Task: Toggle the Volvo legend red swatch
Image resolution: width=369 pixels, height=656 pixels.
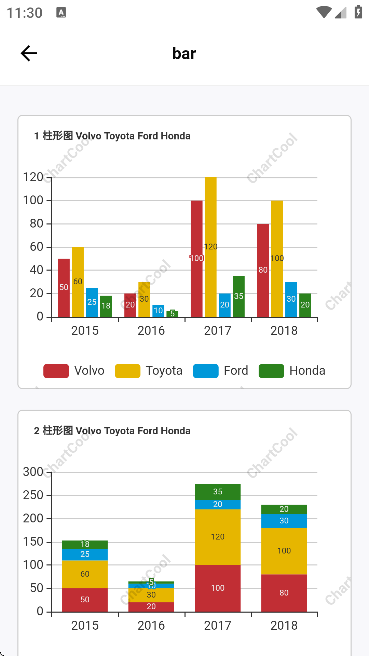Action: (56, 371)
